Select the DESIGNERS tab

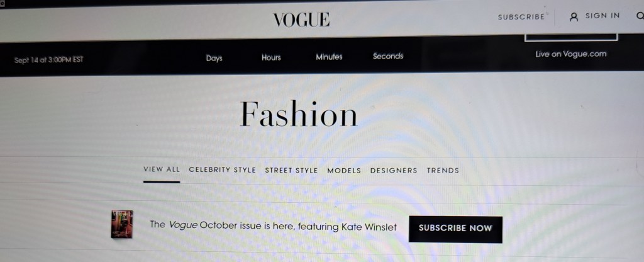tap(394, 170)
